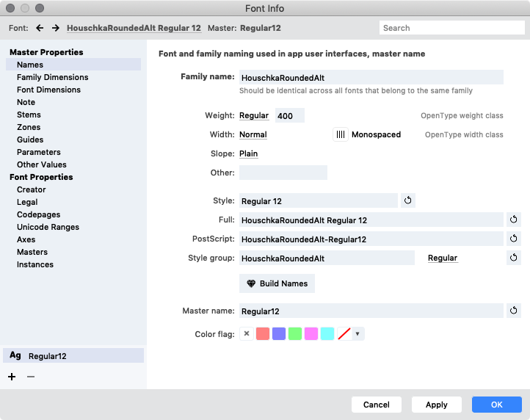The width and height of the screenshot is (530, 420).
Task: Edit the Style field Regular 12
Action: point(319,200)
